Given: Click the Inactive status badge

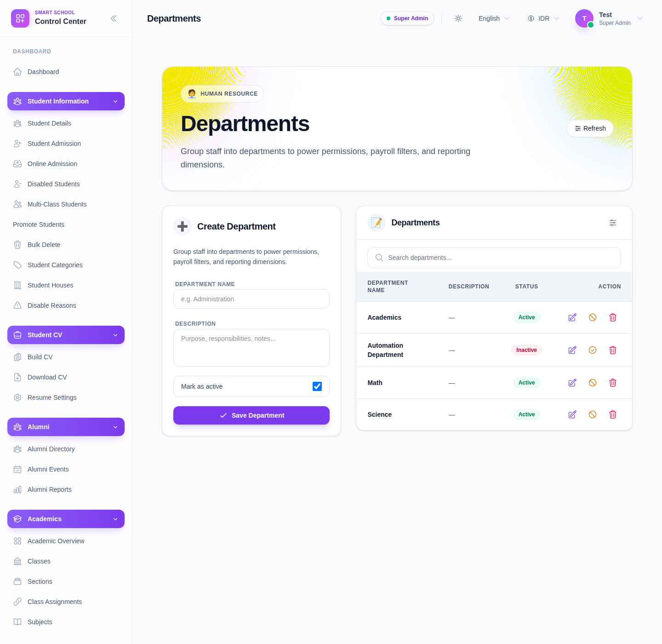Looking at the screenshot, I should (x=526, y=350).
